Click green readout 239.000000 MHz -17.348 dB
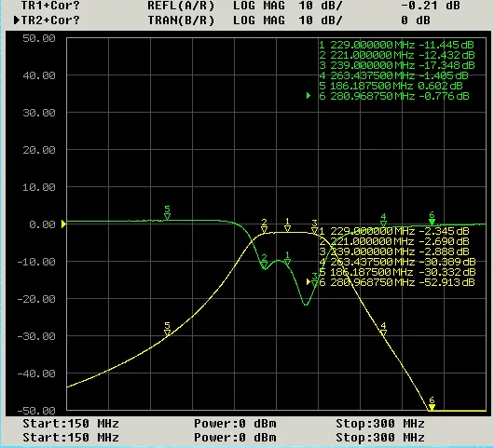Screen dimensions: 494x448 (x=396, y=65)
